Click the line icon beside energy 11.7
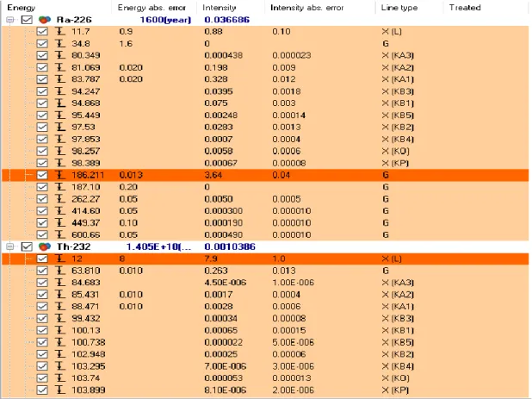The image size is (532, 399). click(60, 32)
